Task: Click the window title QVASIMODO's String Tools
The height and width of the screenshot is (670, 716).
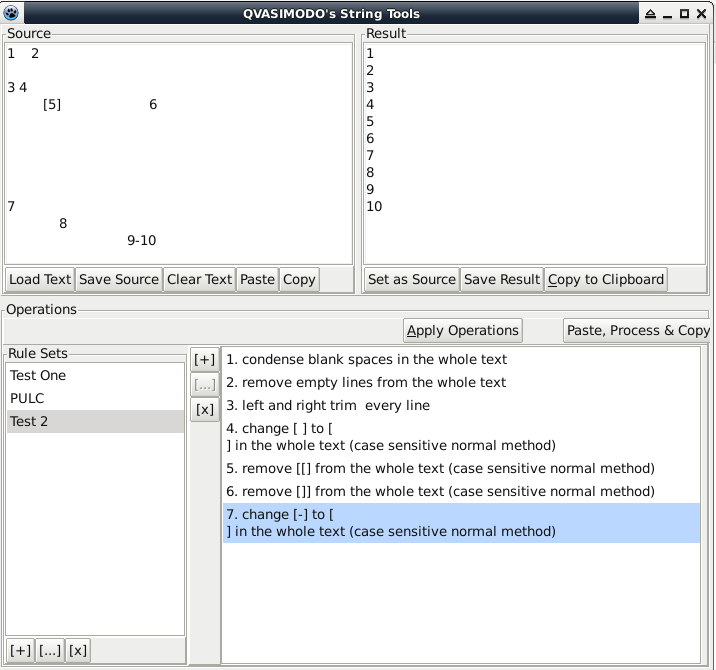Action: [331, 14]
